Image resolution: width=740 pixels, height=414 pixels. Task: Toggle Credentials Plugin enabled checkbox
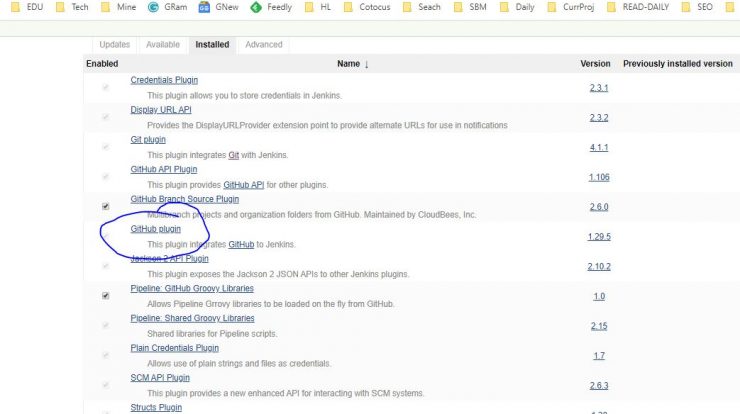(x=106, y=87)
